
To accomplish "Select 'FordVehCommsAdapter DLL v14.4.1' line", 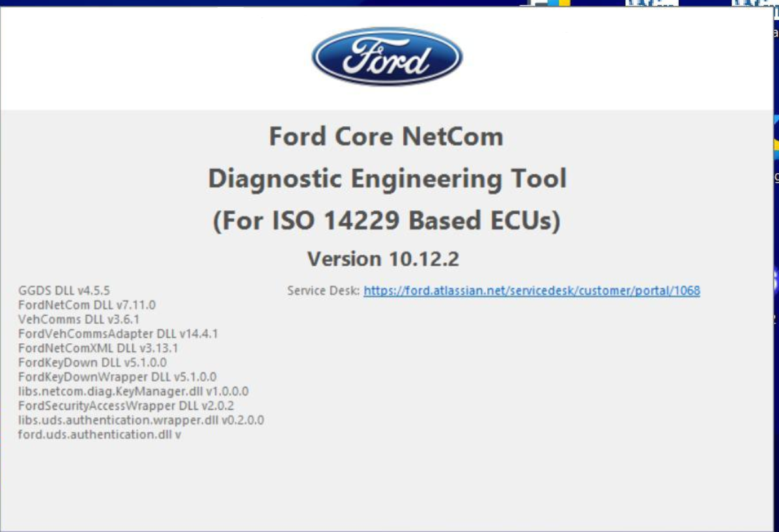I will click(x=118, y=334).
